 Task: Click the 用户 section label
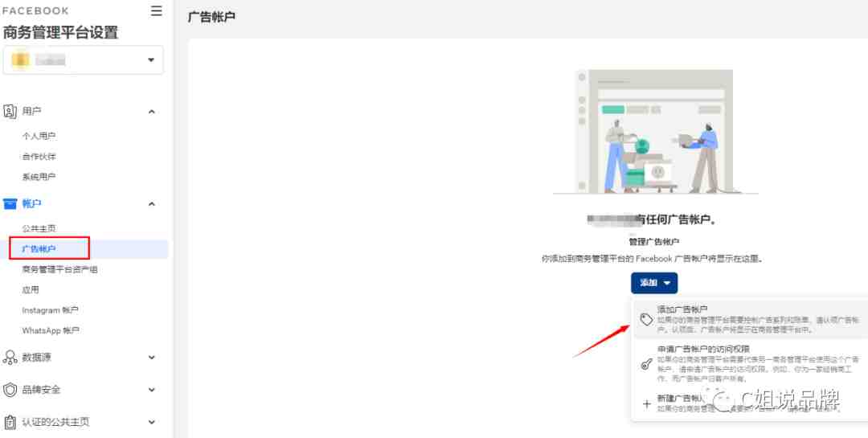point(31,111)
